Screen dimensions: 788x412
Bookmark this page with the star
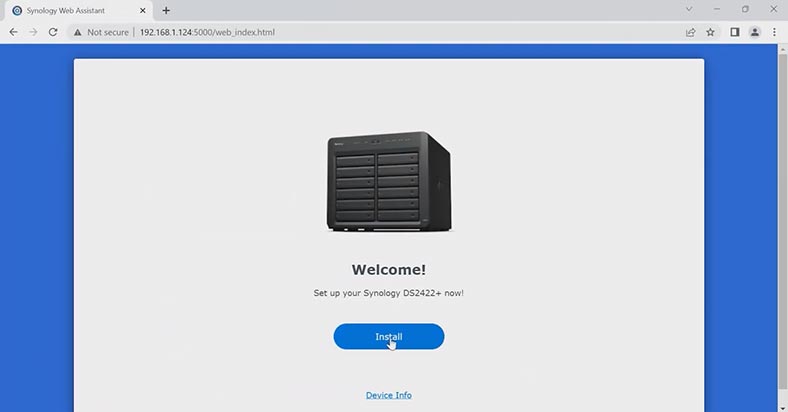[710, 32]
